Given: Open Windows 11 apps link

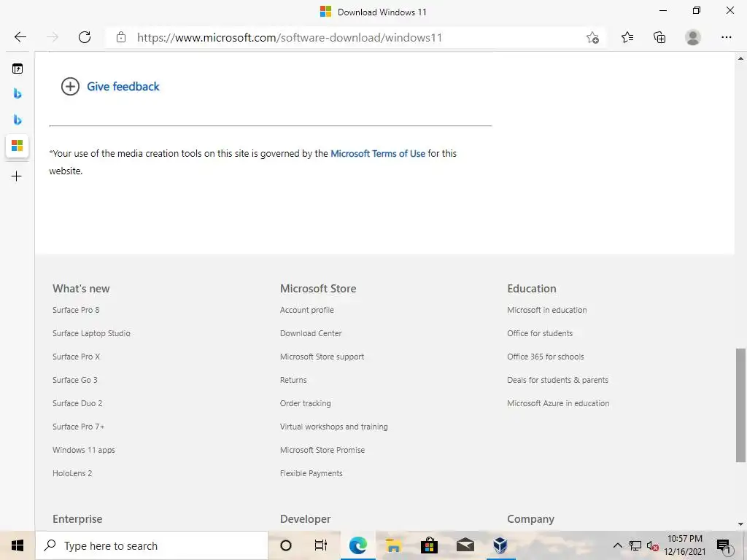Looking at the screenshot, I should tap(83, 450).
